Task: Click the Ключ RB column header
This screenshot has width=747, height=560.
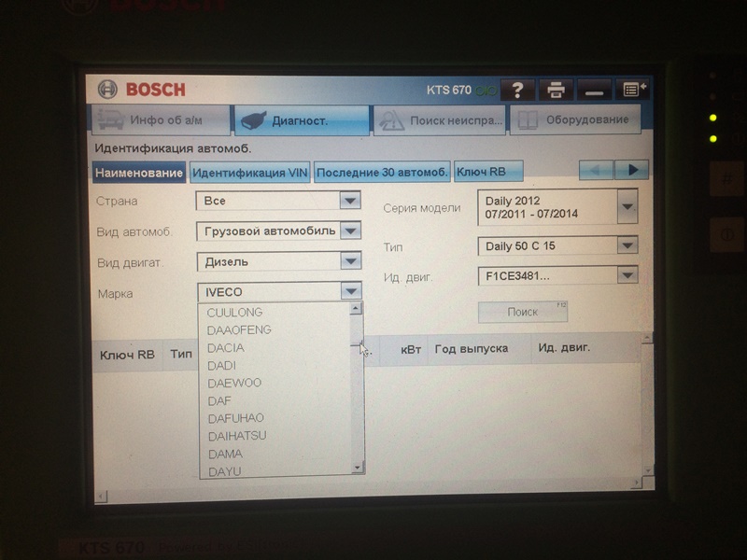Action: click(127, 355)
